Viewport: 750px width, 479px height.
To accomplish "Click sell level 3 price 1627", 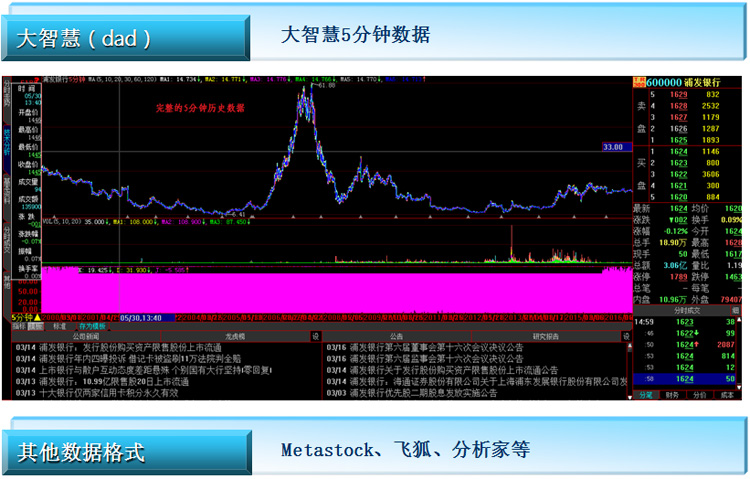I will (678, 117).
